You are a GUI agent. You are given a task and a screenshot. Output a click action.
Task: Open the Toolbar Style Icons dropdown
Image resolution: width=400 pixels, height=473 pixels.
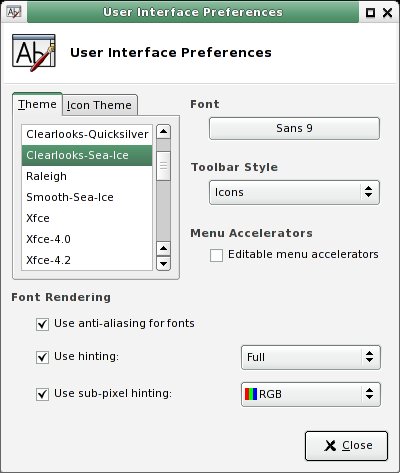point(294,192)
